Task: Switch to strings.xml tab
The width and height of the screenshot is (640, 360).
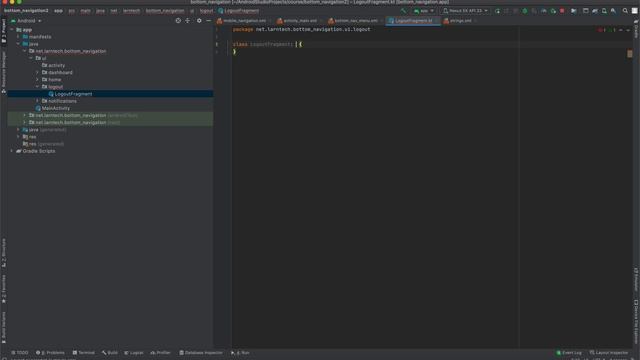Action: coord(460,21)
